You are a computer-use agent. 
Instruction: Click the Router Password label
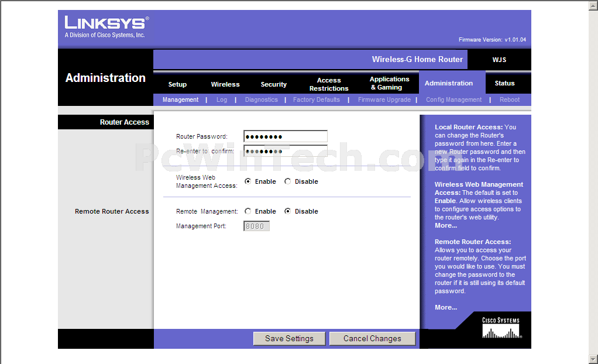(202, 136)
